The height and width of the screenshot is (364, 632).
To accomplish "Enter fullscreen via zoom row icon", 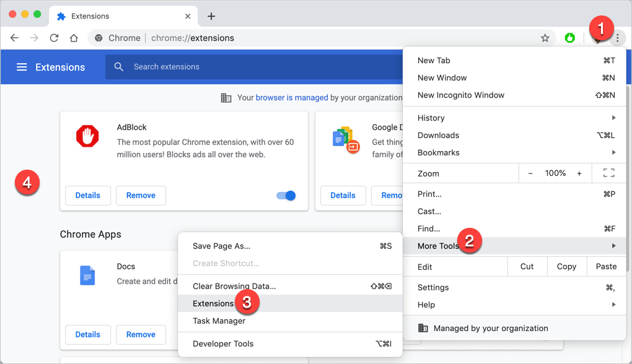I will click(608, 173).
